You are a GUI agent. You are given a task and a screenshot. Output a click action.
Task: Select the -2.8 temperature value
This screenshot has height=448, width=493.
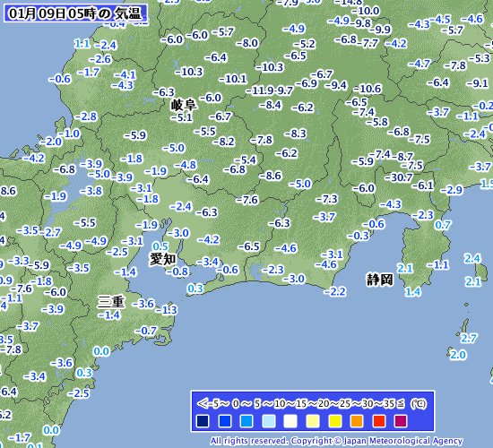coord(85,116)
